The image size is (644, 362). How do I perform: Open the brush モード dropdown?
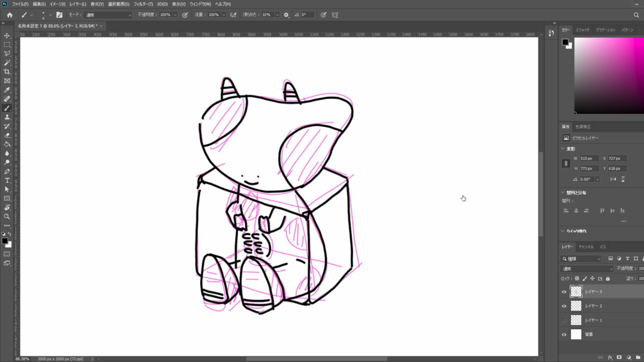click(108, 15)
